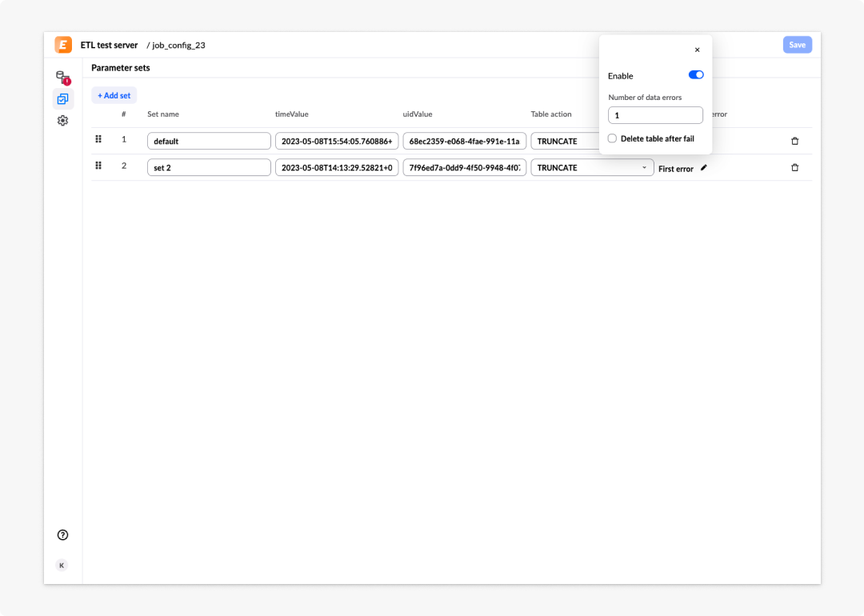Click the Save button
The width and height of the screenshot is (864, 616).
click(x=798, y=45)
